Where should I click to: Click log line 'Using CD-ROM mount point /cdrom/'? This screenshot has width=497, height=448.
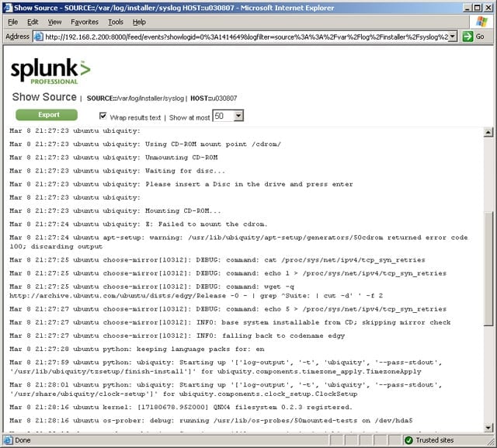(145, 144)
